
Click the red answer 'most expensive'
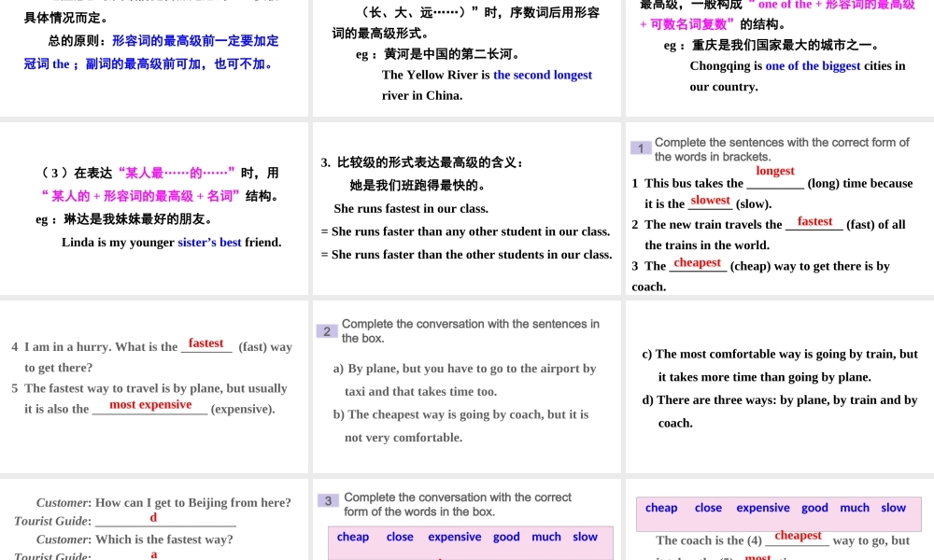click(x=150, y=405)
